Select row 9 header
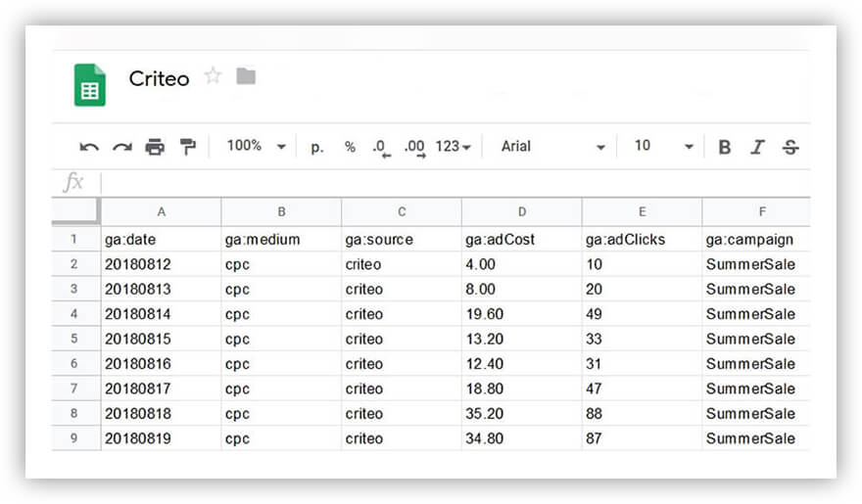 (x=73, y=438)
